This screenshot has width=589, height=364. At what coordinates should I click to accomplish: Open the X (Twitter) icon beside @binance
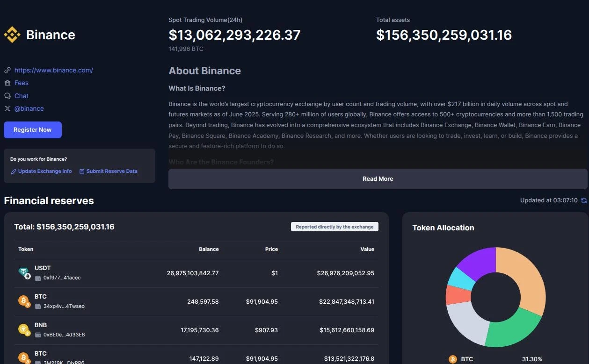coord(7,108)
